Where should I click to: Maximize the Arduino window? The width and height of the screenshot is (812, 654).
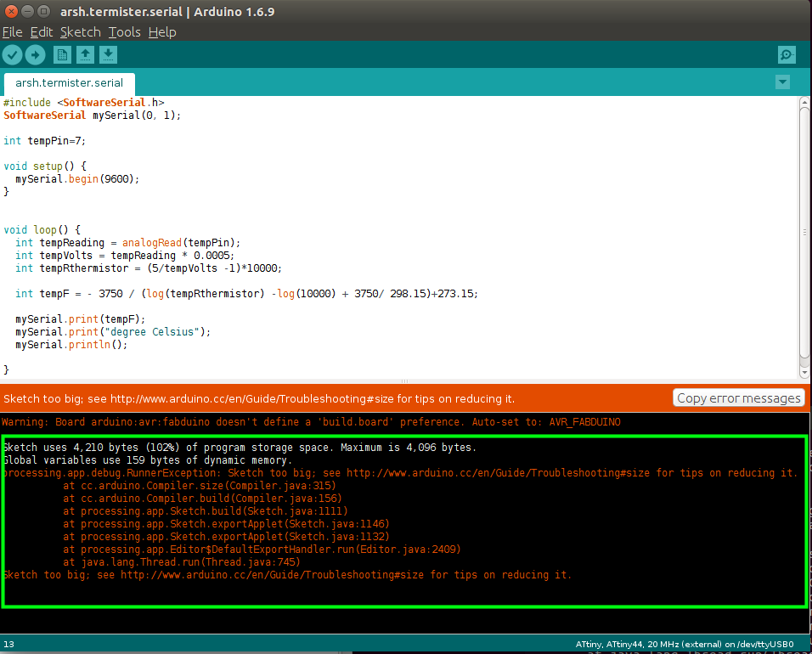click(44, 11)
